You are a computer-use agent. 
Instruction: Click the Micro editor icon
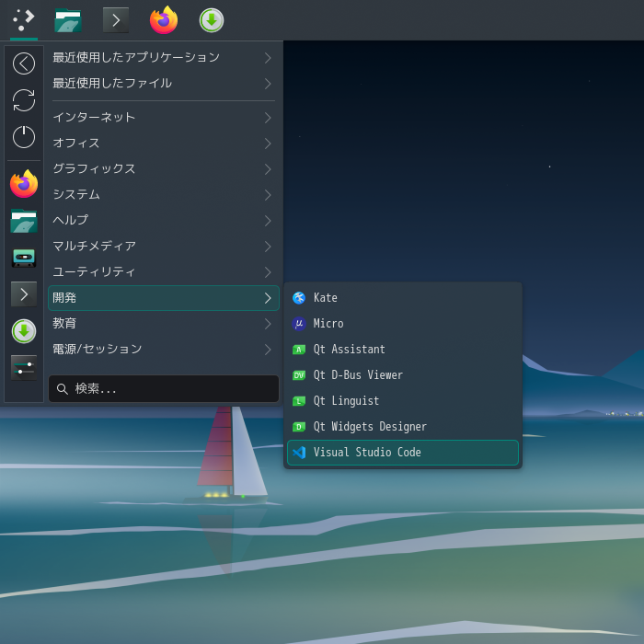(299, 324)
